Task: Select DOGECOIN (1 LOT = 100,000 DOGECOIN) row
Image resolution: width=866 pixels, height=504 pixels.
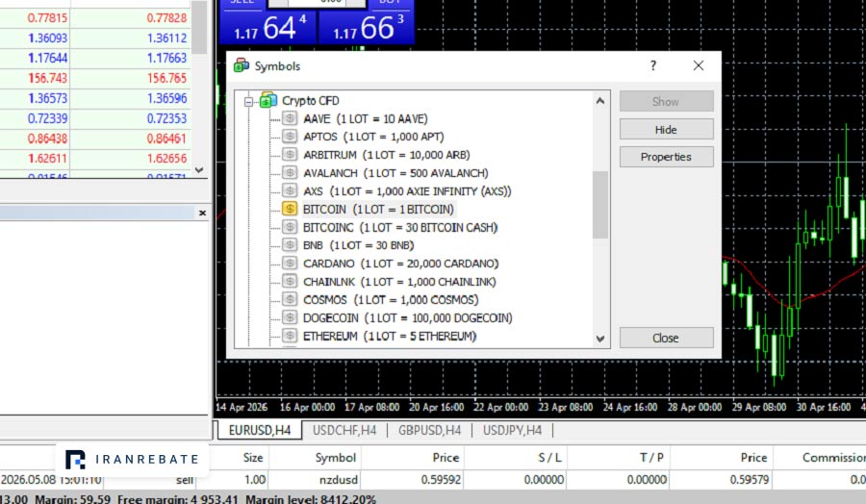Action: click(x=408, y=318)
